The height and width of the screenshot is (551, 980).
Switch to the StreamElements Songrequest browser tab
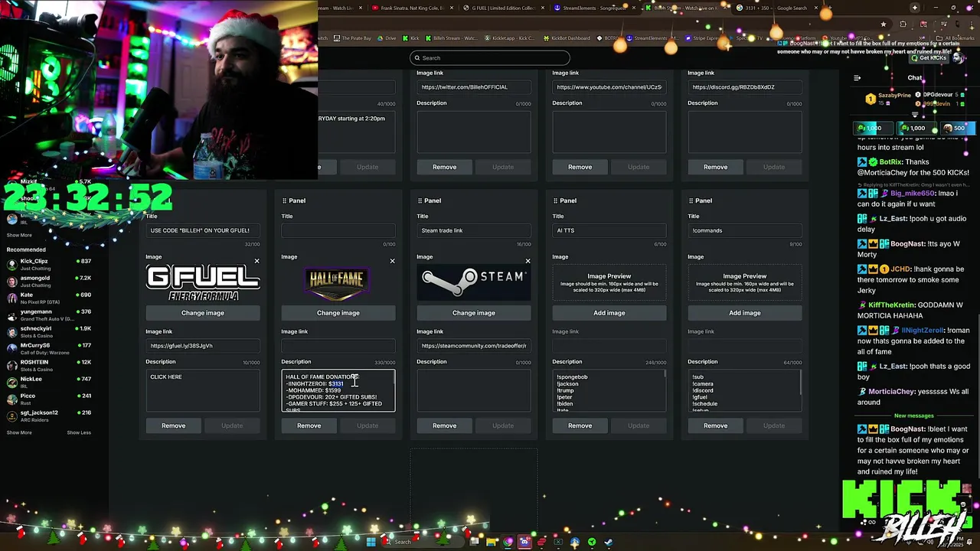coord(595,8)
